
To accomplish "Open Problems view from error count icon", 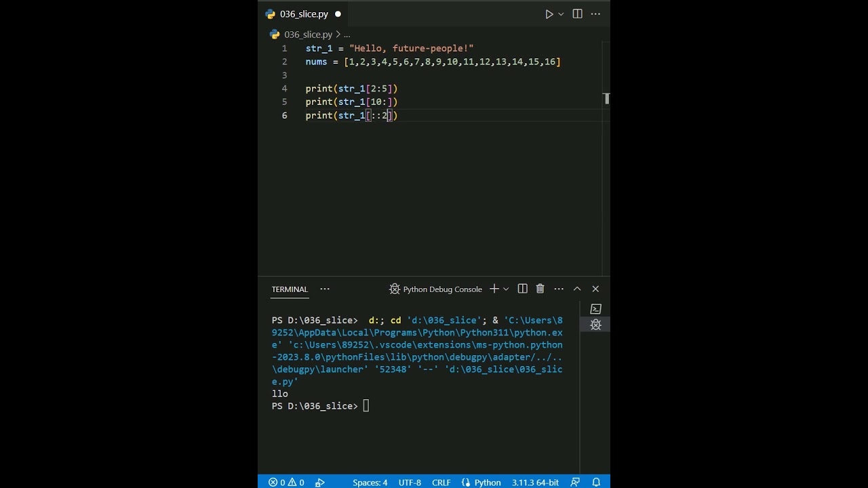I will tap(277, 483).
